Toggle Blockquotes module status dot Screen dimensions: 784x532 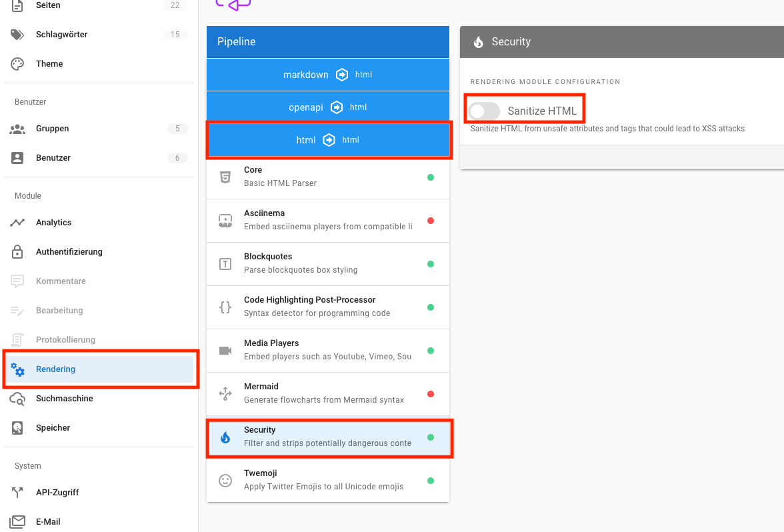point(431,264)
